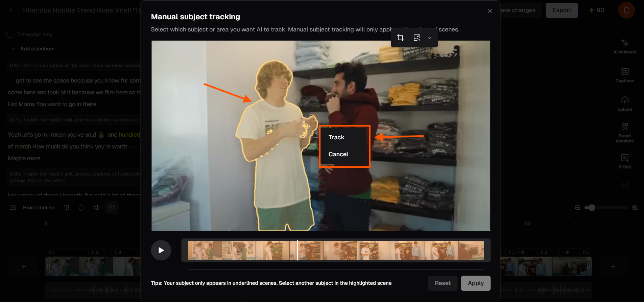The height and width of the screenshot is (302, 644).
Task: Click the white playhead marker in filmstrip
Action: [297, 250]
